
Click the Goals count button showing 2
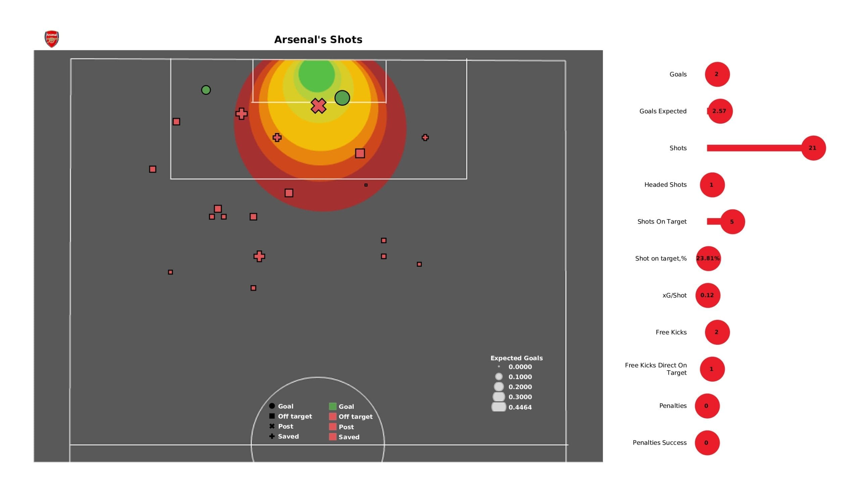pos(716,74)
